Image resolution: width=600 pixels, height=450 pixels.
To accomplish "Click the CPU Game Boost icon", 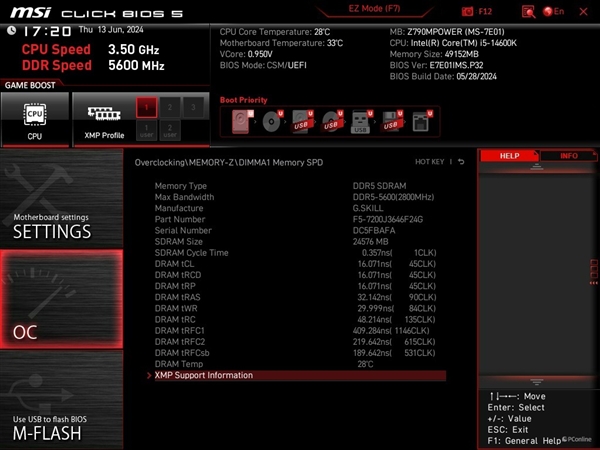I will click(x=35, y=119).
